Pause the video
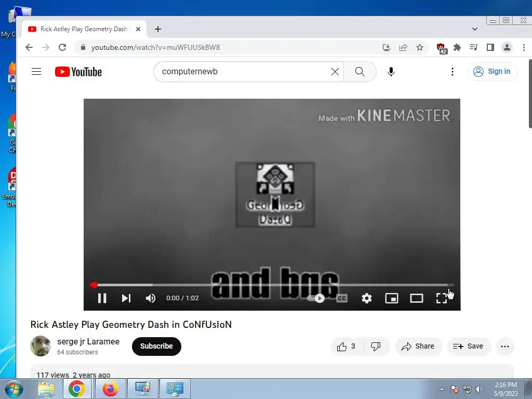The height and width of the screenshot is (399, 532). 102,298
